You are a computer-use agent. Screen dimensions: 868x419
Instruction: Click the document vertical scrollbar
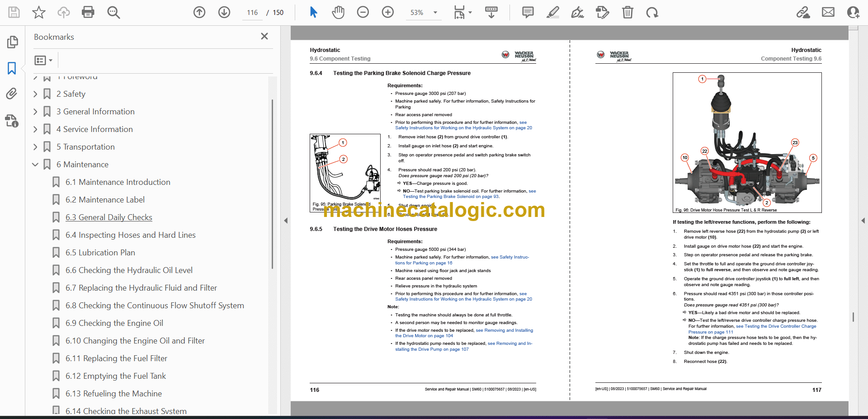pos(853,317)
